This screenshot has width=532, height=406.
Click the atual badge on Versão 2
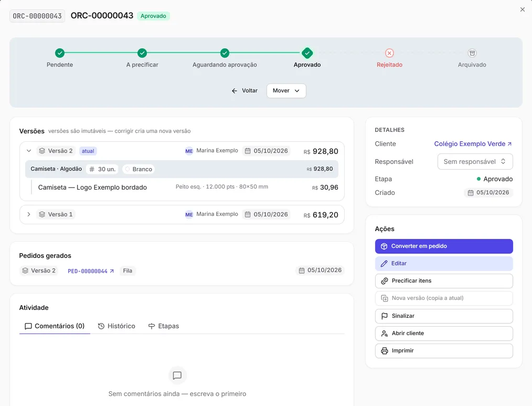tap(88, 151)
